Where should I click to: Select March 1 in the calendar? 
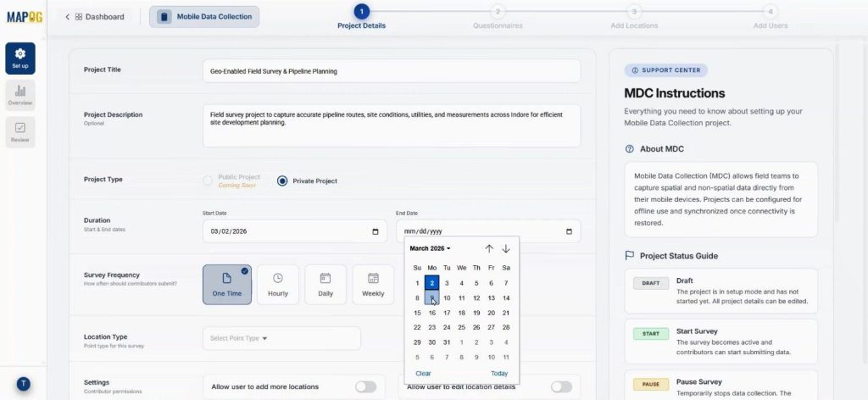(x=417, y=283)
